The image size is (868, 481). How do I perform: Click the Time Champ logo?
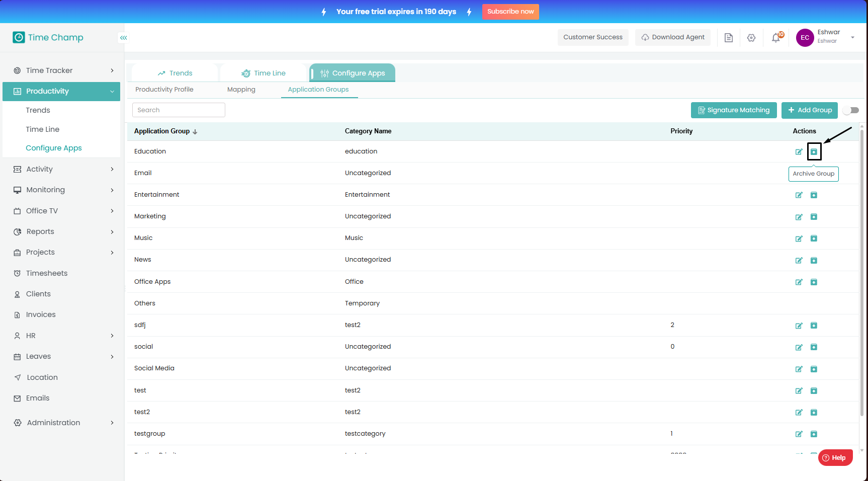point(48,37)
